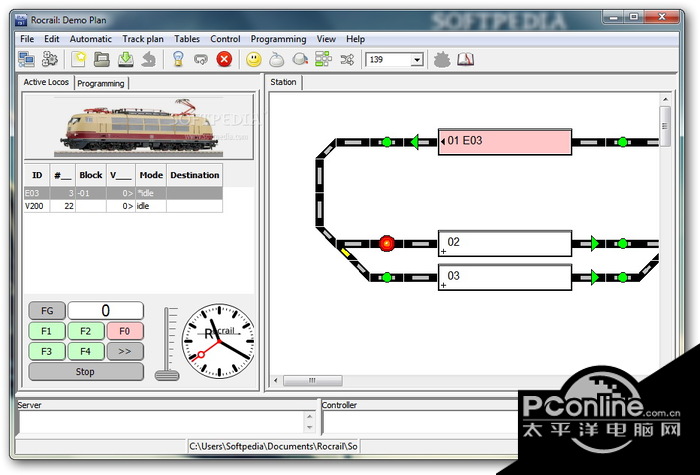Click the vertical scrollbar thumb of the track plan

665,126
